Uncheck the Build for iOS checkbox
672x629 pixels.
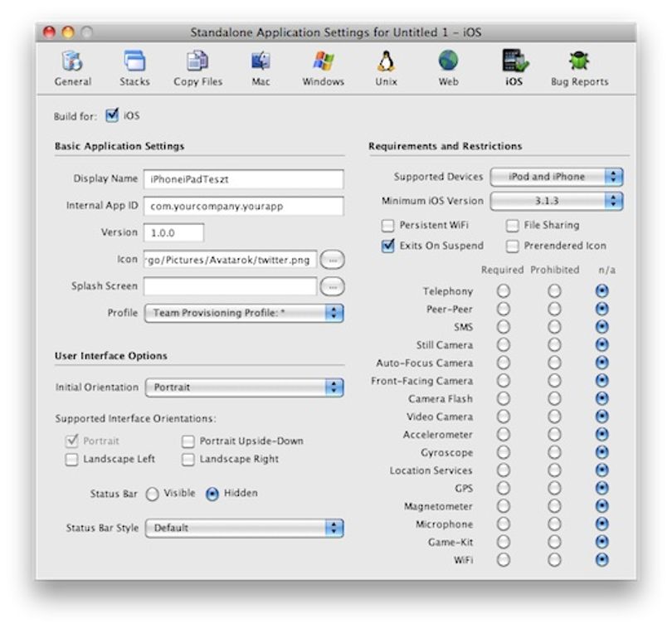tap(112, 115)
